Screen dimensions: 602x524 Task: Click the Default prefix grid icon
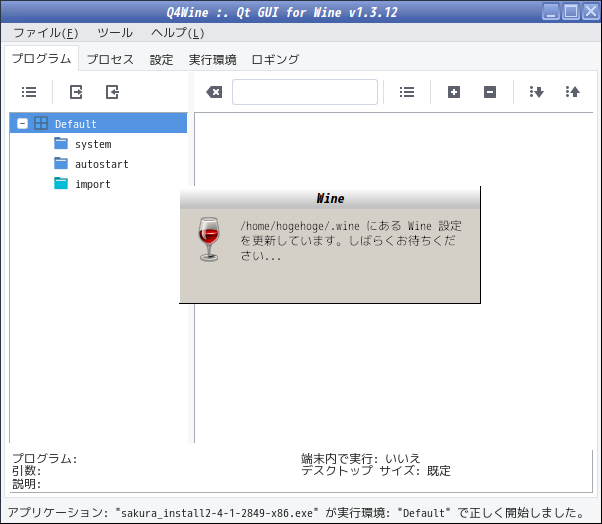[41, 123]
